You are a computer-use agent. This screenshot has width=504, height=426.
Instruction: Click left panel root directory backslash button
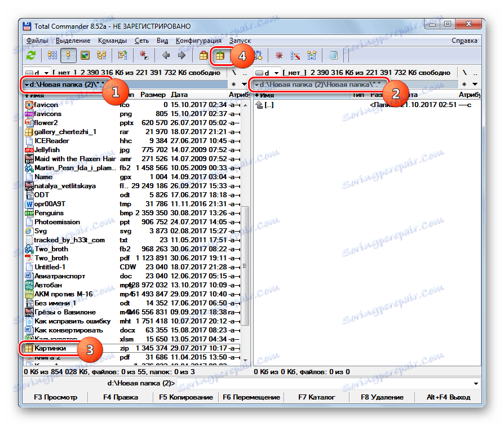pos(234,73)
